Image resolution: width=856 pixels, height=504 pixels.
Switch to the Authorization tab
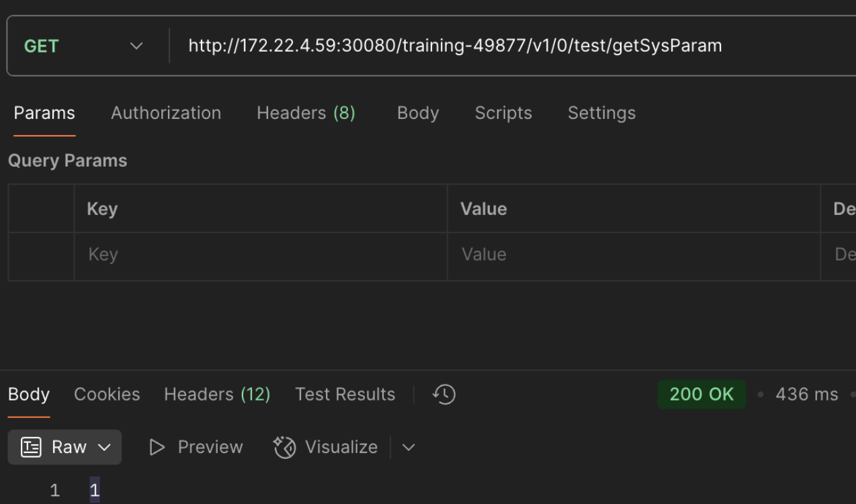tap(166, 113)
